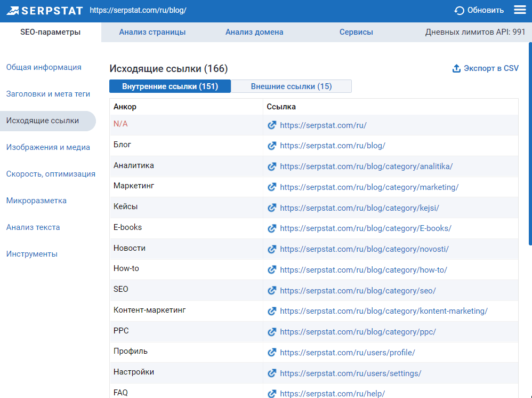Screen dimensions: 532x398
Task: Go to the Сервисы tab
Action: 356,32
